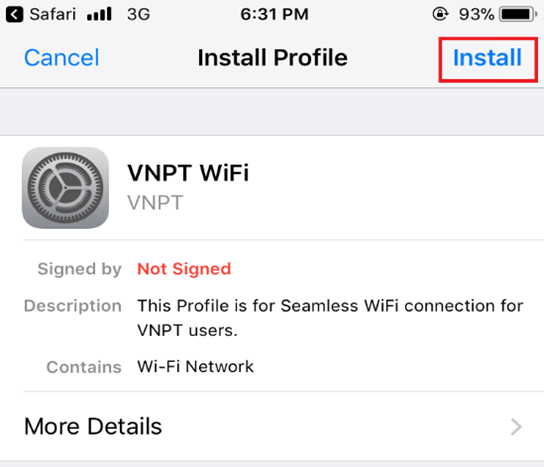
Task: Tap the Signed by label
Action: tap(79, 269)
